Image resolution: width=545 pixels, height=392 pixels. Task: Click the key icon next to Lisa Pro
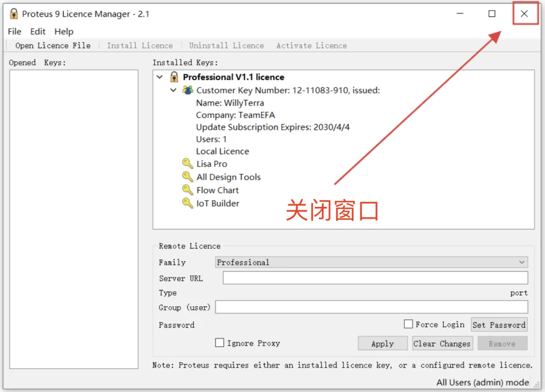pyautogui.click(x=188, y=163)
